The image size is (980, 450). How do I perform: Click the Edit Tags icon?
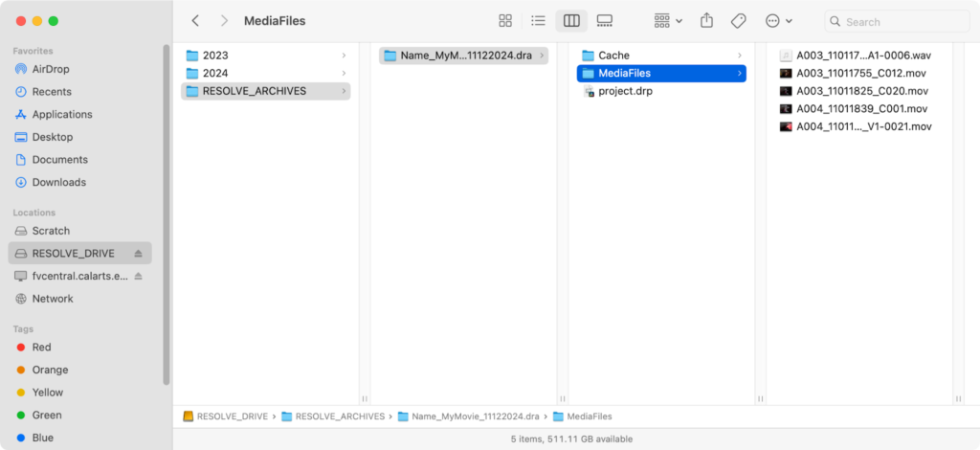(x=738, y=21)
